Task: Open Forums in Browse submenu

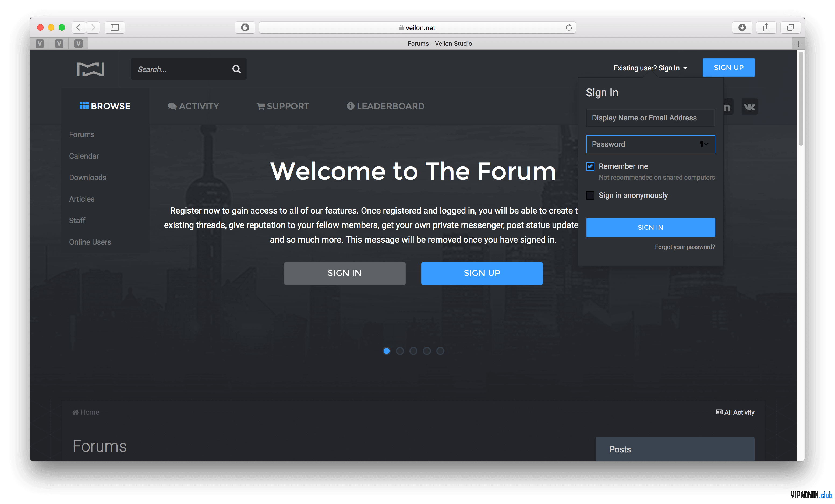Action: click(x=82, y=134)
